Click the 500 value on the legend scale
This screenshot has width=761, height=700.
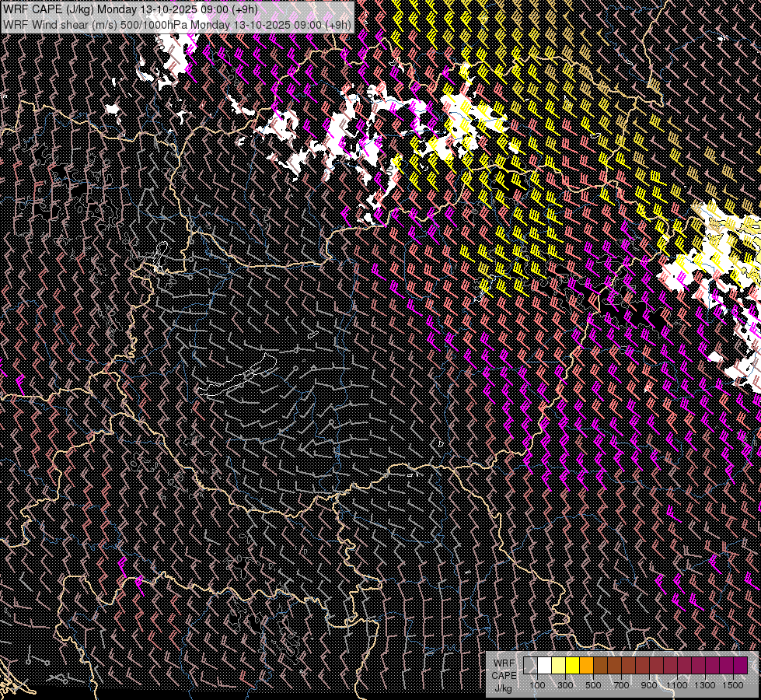point(593,685)
